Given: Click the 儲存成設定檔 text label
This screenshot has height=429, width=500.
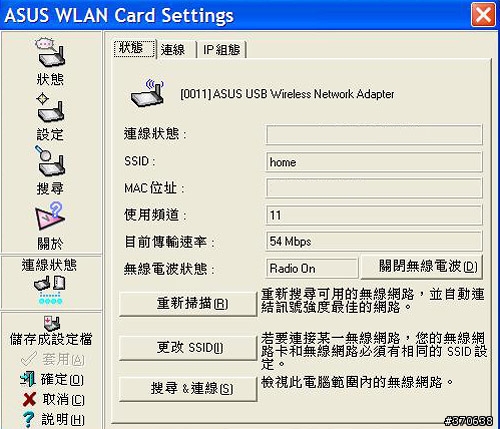Looking at the screenshot, I should click(51, 339).
